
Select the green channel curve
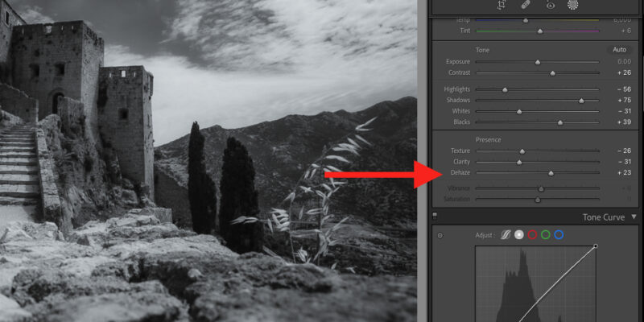[546, 235]
